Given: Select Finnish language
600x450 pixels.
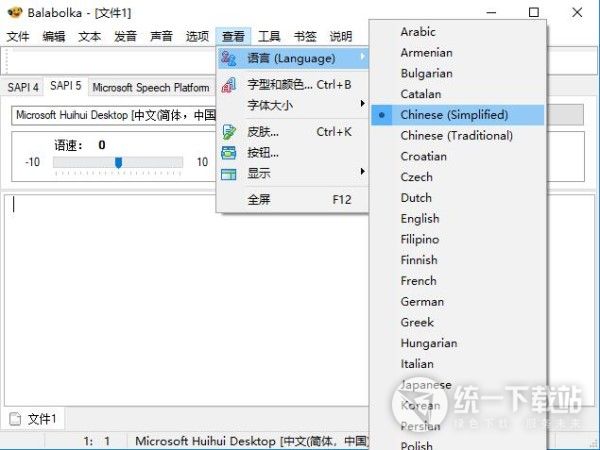Looking at the screenshot, I should [458, 260].
